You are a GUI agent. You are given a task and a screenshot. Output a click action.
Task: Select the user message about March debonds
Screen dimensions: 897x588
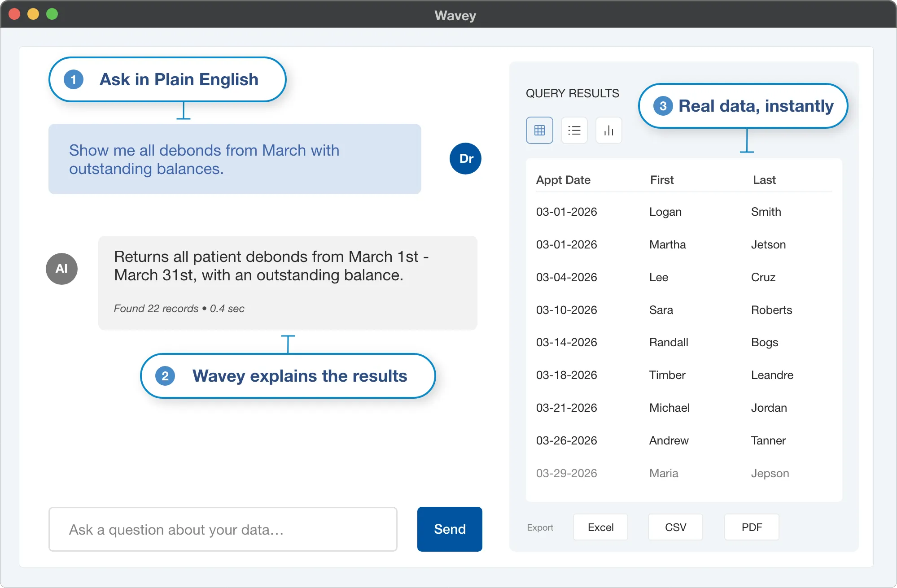235,159
